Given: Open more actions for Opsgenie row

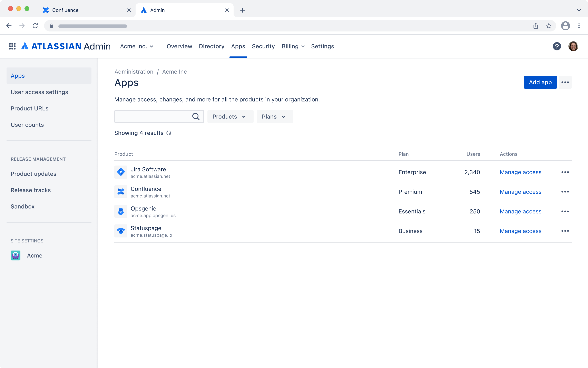Looking at the screenshot, I should click(x=565, y=211).
